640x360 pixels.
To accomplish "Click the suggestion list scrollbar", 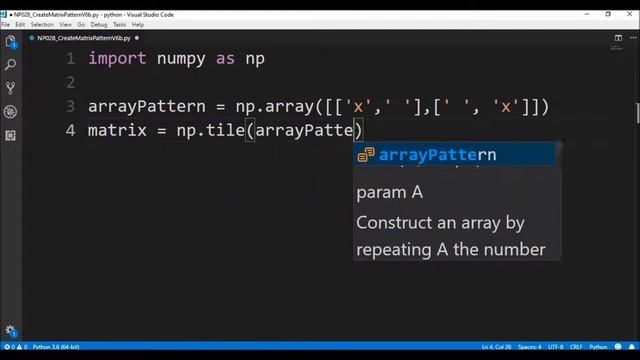I will [x=558, y=154].
